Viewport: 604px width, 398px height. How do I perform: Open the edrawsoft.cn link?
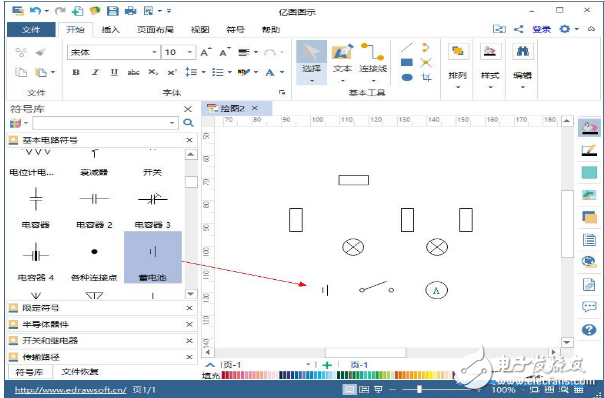[x=70, y=390]
